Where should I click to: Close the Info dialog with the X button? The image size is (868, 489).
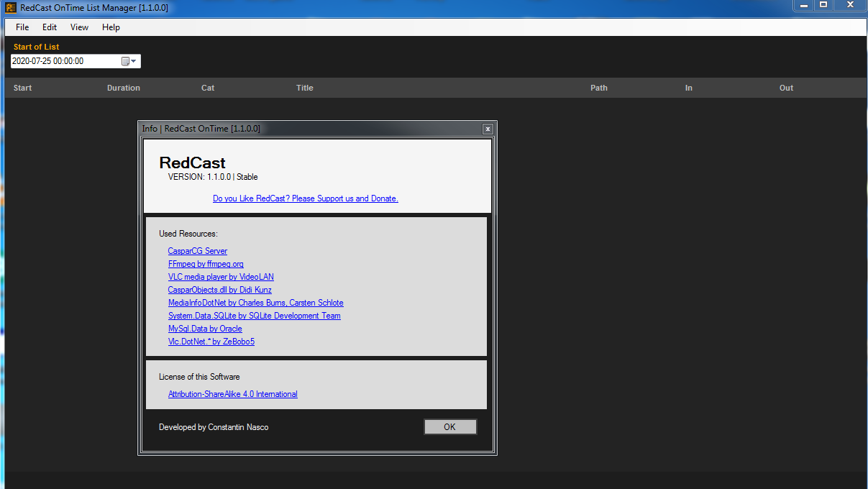tap(488, 129)
